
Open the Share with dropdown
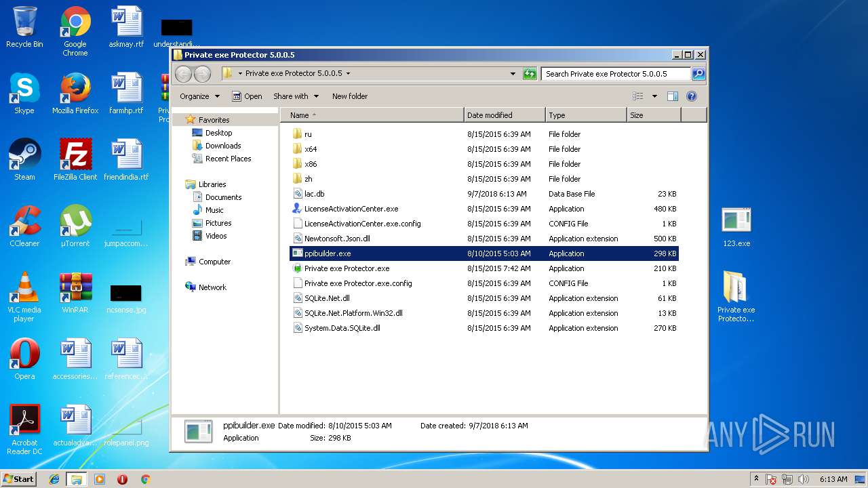296,96
